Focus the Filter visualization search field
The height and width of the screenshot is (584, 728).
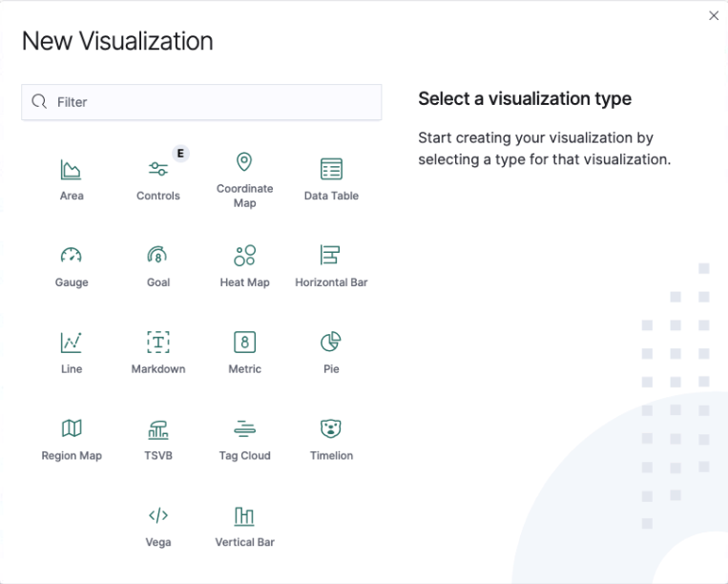(x=201, y=102)
